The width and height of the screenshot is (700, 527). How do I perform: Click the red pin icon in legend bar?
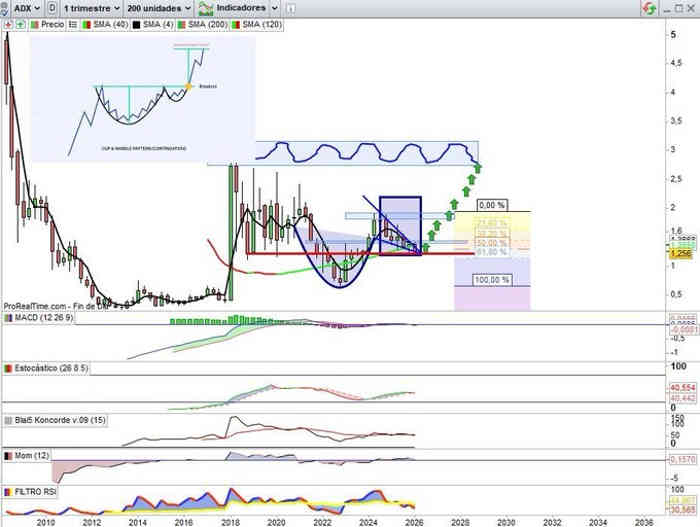[7, 24]
